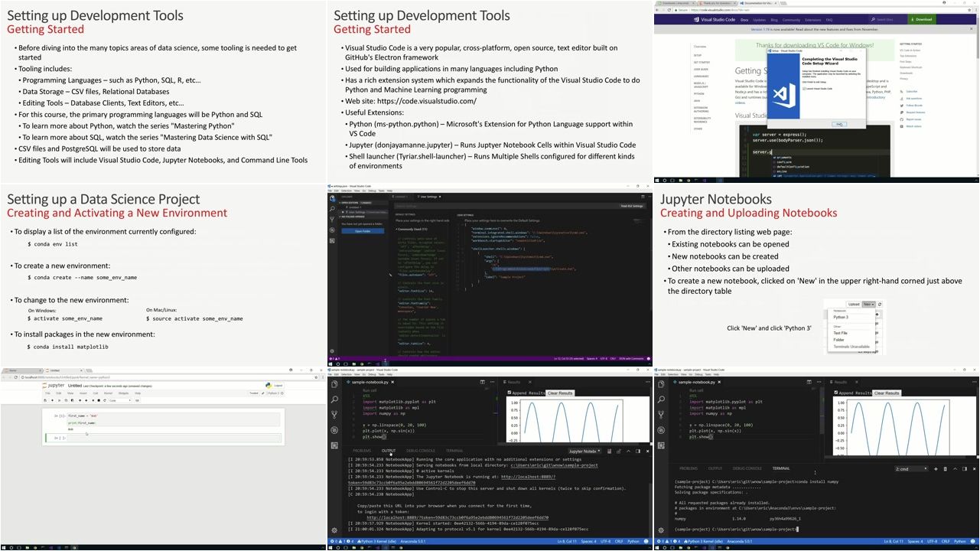Click the green Download button on the VS Code site
This screenshot has width=980, height=551.
(920, 19)
